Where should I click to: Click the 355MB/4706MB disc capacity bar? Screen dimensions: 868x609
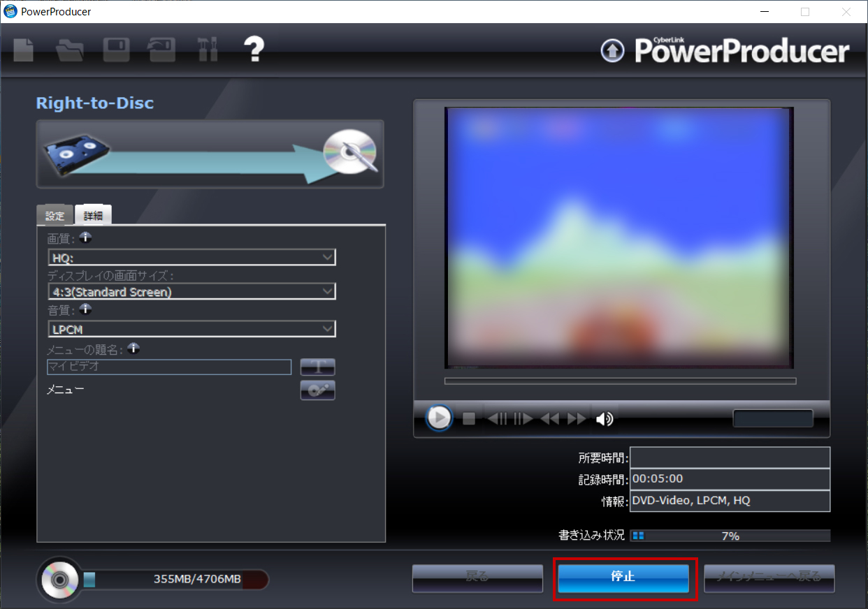(x=175, y=580)
